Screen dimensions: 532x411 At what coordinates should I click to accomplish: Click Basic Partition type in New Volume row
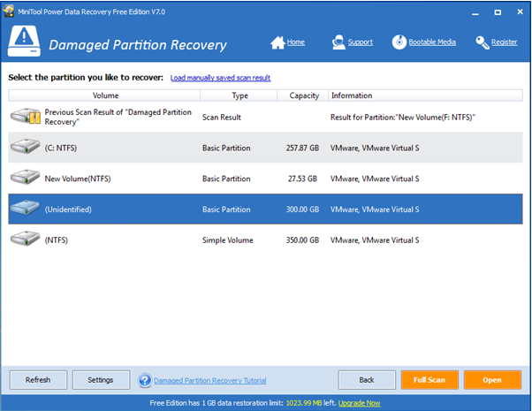[226, 179]
